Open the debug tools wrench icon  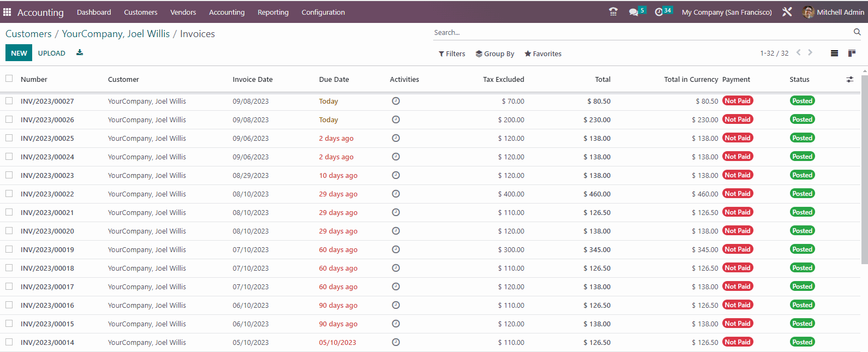pyautogui.click(x=787, y=12)
